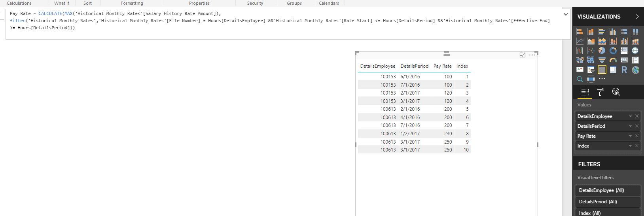Remove DetailsPeriod from Values
644x216 pixels.
(637, 126)
